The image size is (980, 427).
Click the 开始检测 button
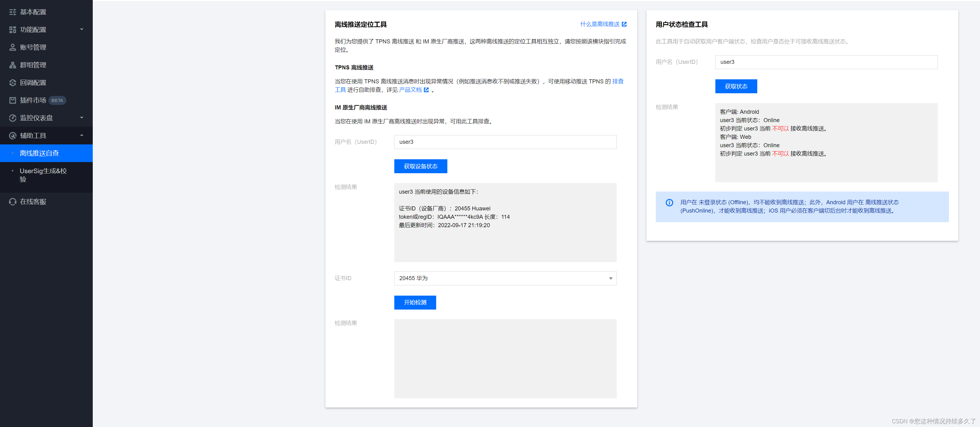point(415,302)
